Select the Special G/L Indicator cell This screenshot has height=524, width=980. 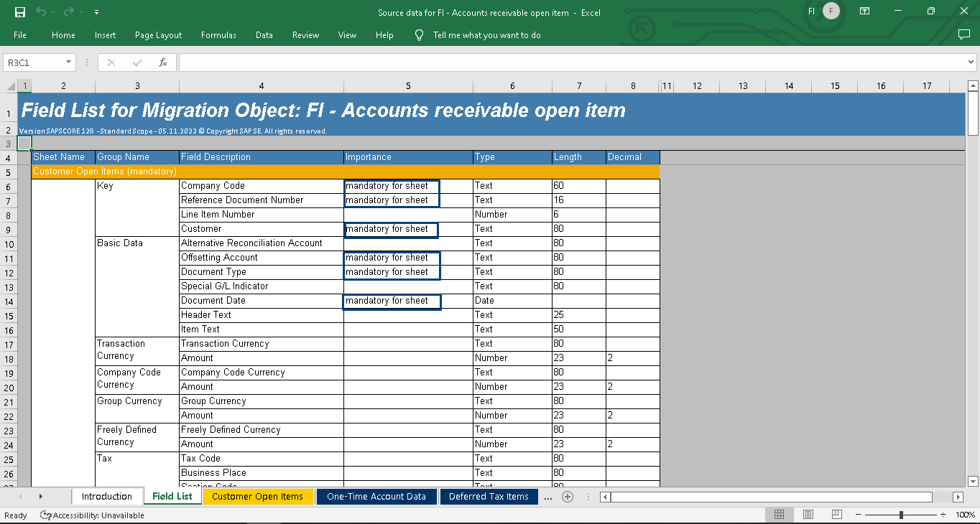(262, 286)
